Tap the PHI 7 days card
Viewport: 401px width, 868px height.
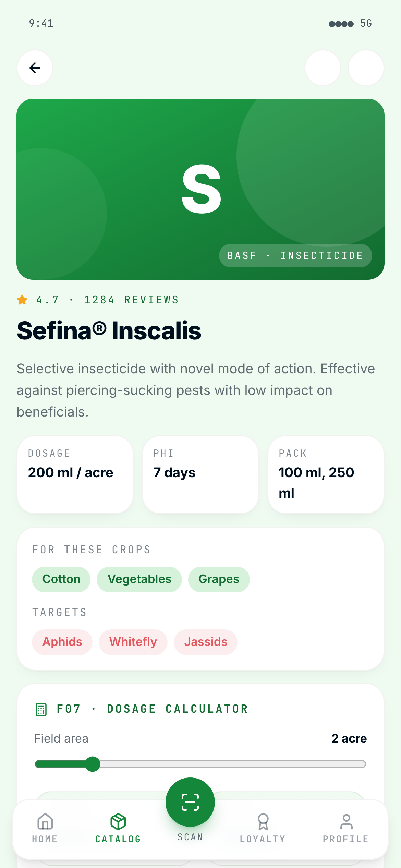pos(200,475)
